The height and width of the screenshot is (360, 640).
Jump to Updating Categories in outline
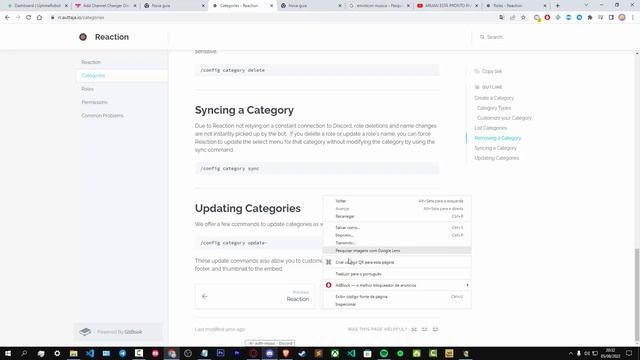pyautogui.click(x=496, y=158)
